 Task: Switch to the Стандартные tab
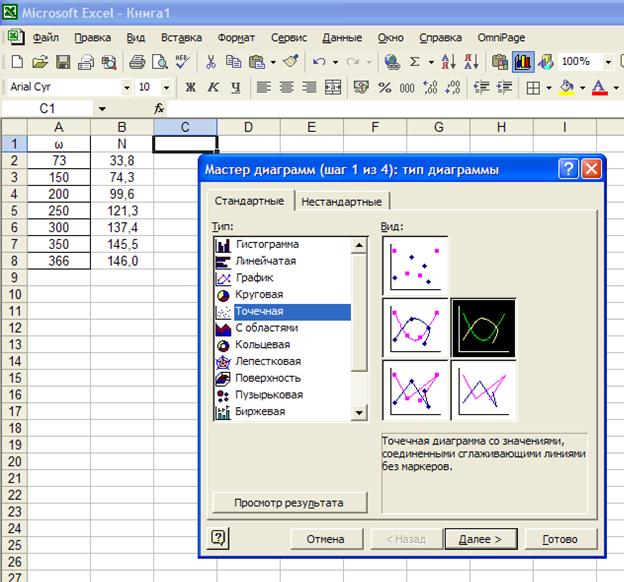pos(250,201)
